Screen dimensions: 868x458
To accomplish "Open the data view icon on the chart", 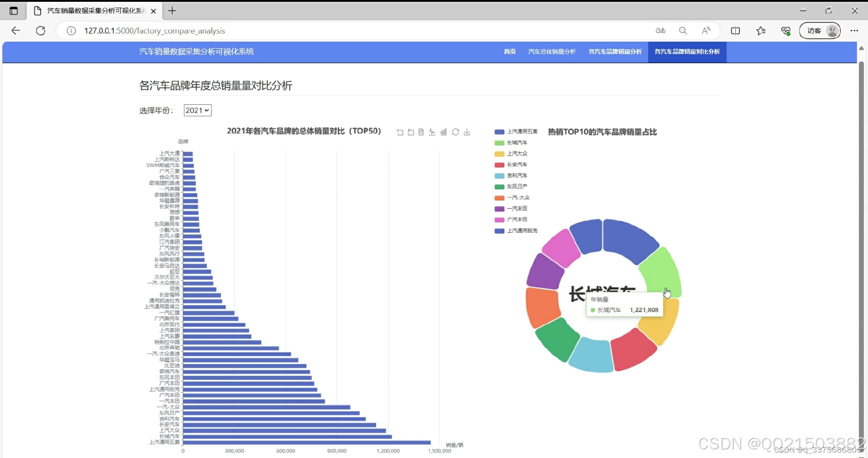I will click(x=421, y=132).
